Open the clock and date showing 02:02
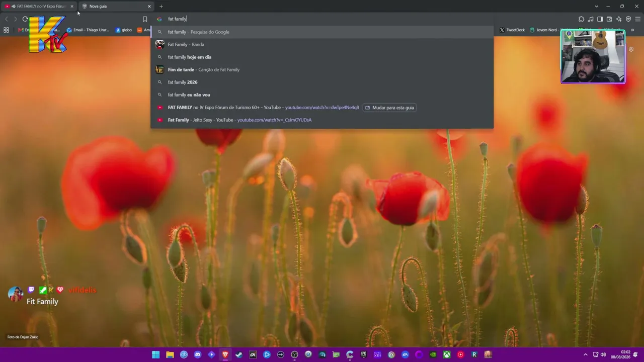The width and height of the screenshot is (644, 362). click(x=620, y=355)
